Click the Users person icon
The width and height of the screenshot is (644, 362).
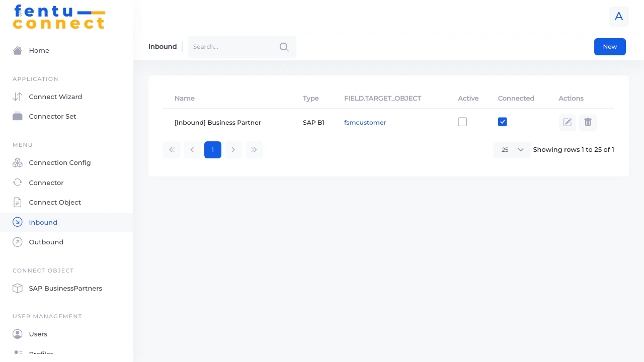click(x=18, y=334)
